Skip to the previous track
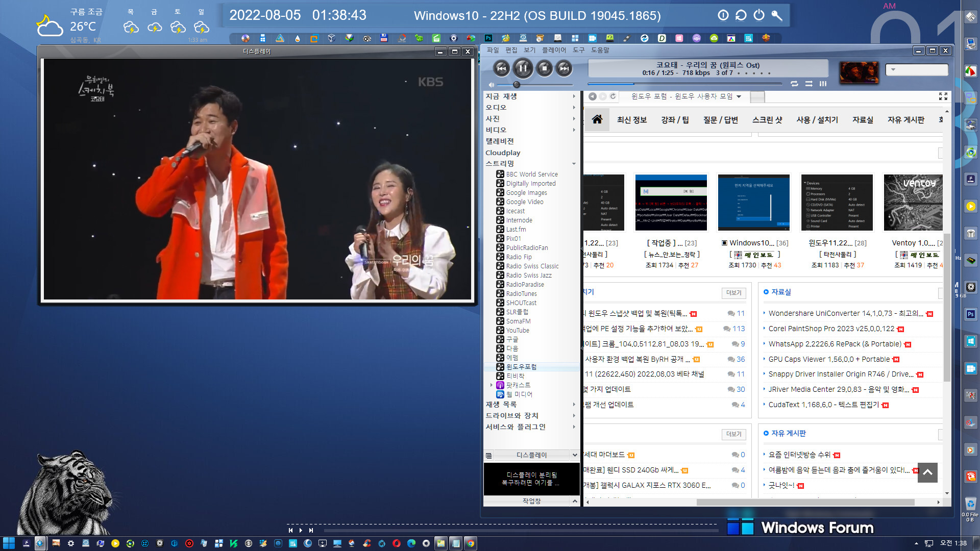 [502, 68]
